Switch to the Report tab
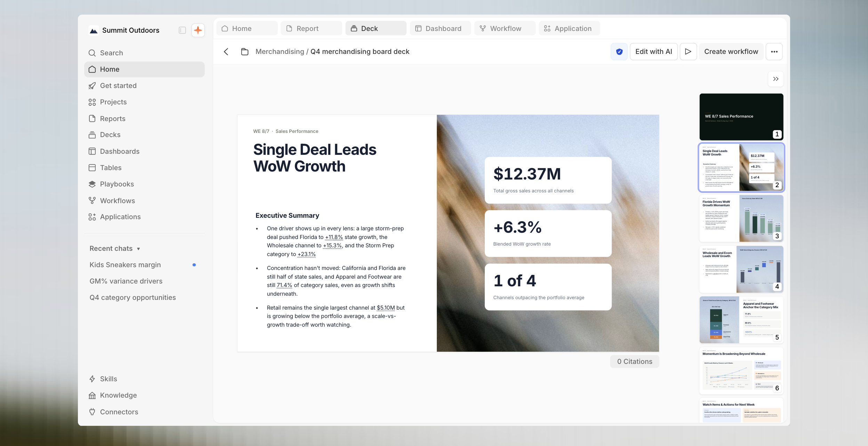 (311, 28)
